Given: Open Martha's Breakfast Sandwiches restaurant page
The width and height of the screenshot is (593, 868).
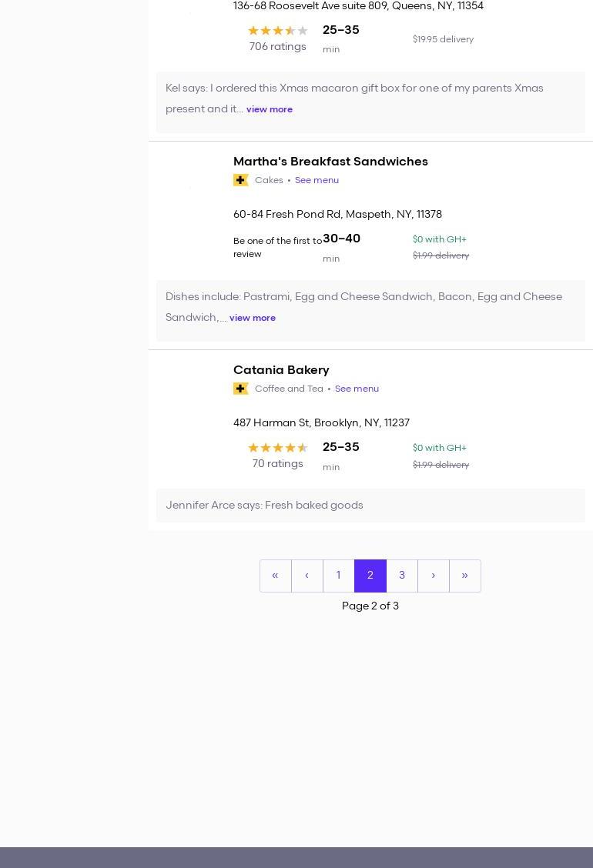Looking at the screenshot, I should point(330,162).
